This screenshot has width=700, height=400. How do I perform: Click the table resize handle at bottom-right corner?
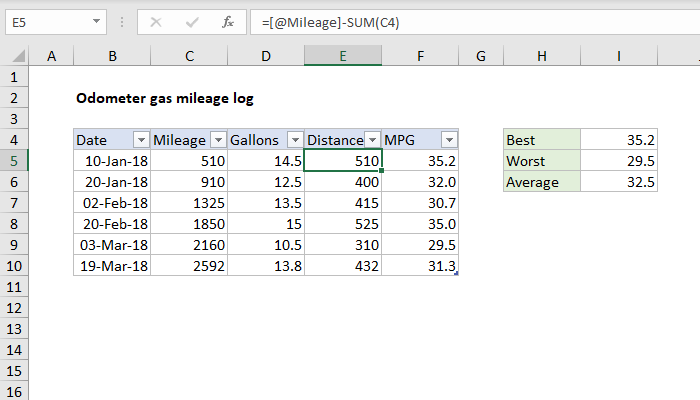(457, 273)
